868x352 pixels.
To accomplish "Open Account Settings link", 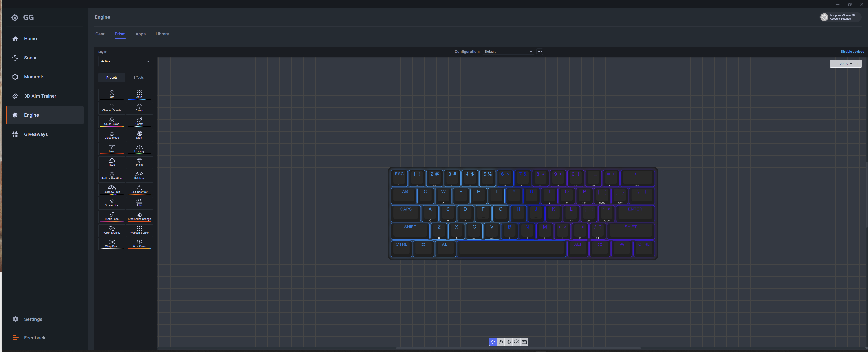I will [840, 19].
